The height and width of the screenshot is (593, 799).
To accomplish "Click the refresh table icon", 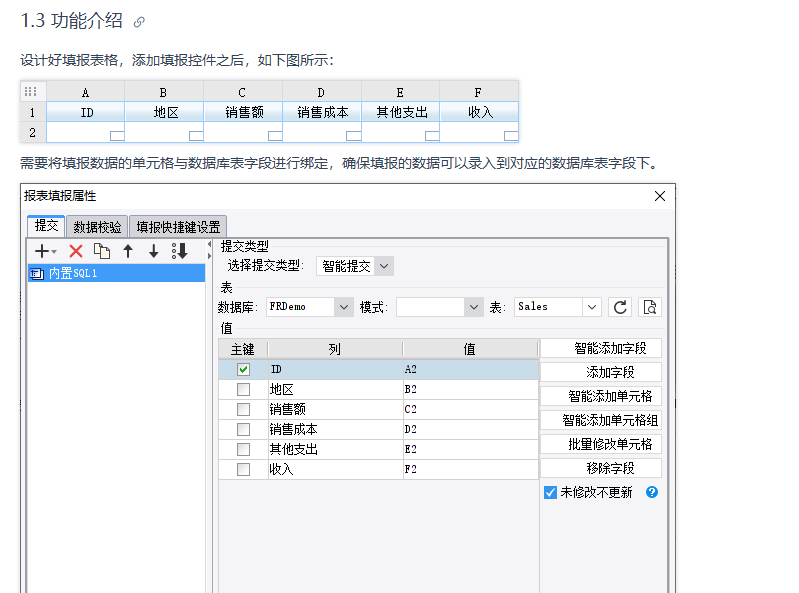I will click(620, 307).
